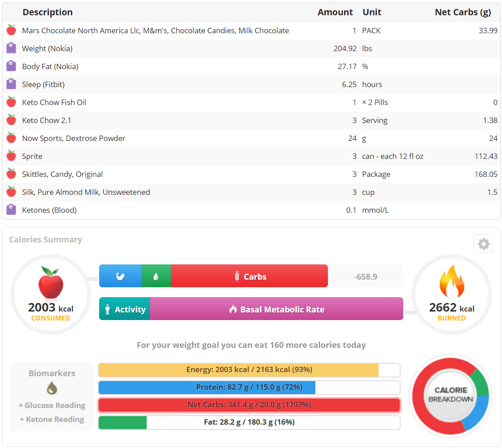This screenshot has width=502, height=448.
Task: Click the apple icon beside Sprite
Action: pyautogui.click(x=11, y=156)
